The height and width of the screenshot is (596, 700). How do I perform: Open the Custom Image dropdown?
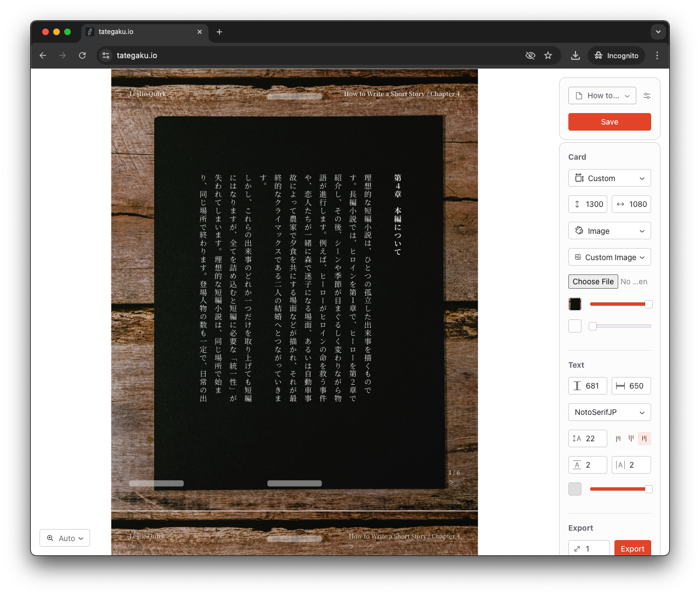coord(609,257)
